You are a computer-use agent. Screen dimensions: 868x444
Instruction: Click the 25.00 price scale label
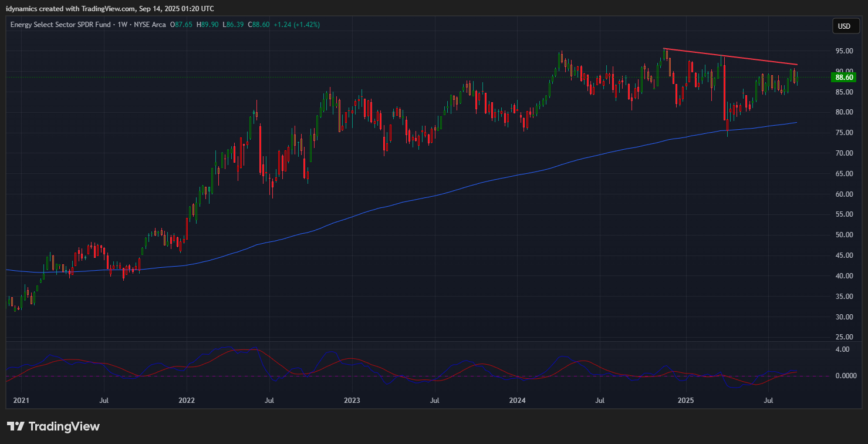click(x=843, y=337)
